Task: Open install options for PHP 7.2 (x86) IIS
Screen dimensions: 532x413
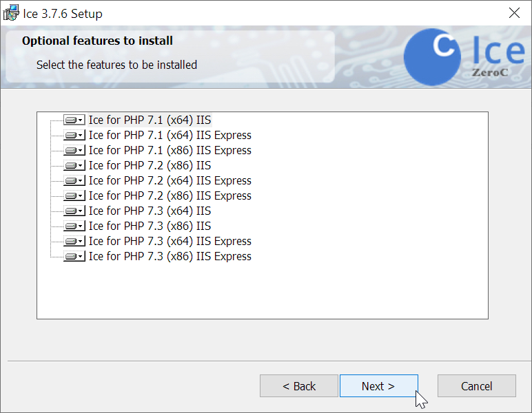Action: tap(74, 165)
